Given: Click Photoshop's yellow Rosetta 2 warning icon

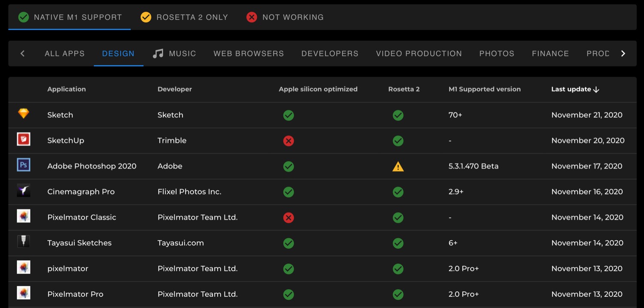Looking at the screenshot, I should (x=398, y=166).
